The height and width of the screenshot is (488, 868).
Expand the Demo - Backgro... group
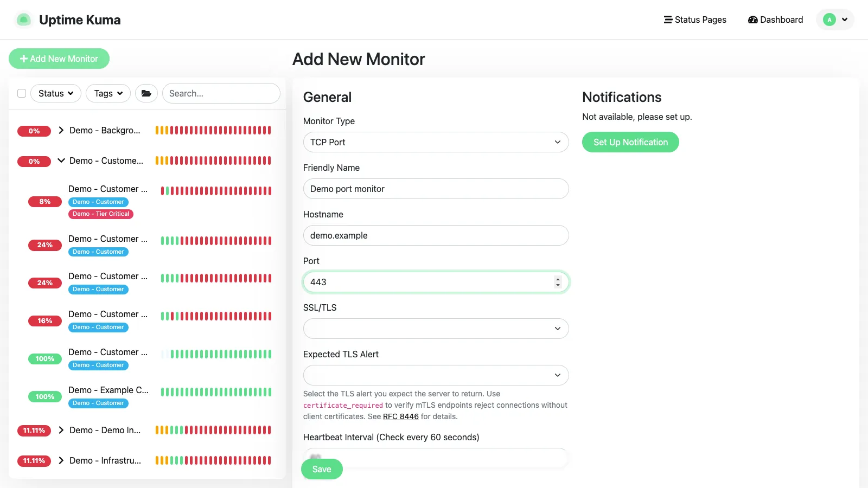pyautogui.click(x=61, y=130)
